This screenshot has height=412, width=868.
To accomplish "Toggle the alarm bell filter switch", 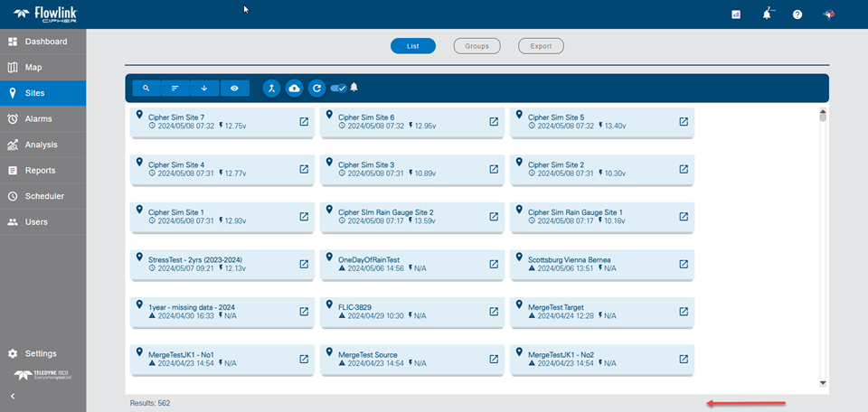I will point(339,88).
